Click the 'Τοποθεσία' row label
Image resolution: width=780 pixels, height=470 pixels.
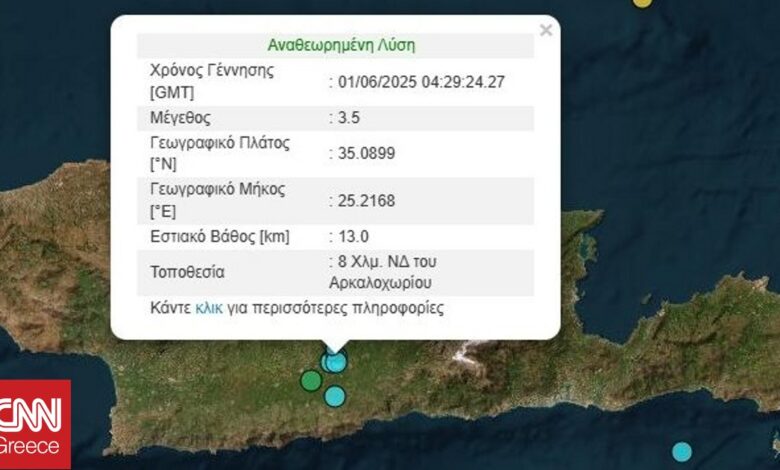(x=187, y=272)
